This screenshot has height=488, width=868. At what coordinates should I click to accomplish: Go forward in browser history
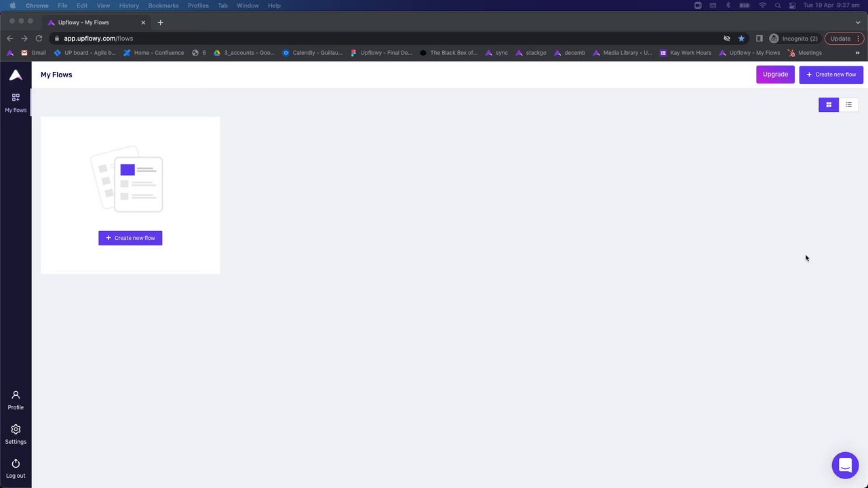click(24, 39)
